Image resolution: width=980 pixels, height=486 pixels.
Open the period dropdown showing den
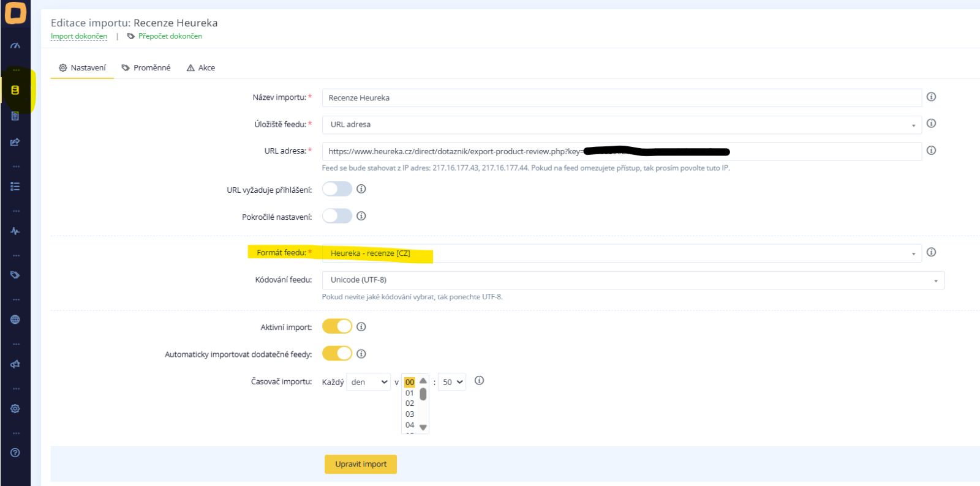[x=369, y=382]
